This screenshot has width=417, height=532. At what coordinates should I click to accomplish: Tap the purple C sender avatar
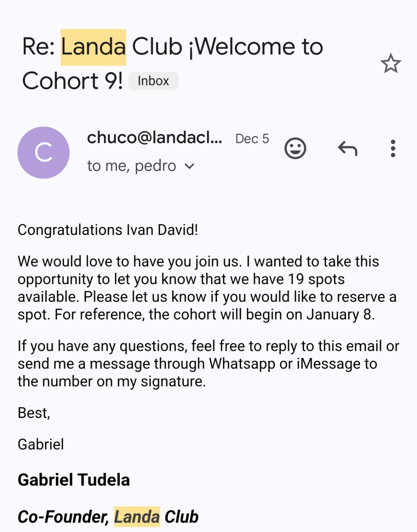point(43,153)
